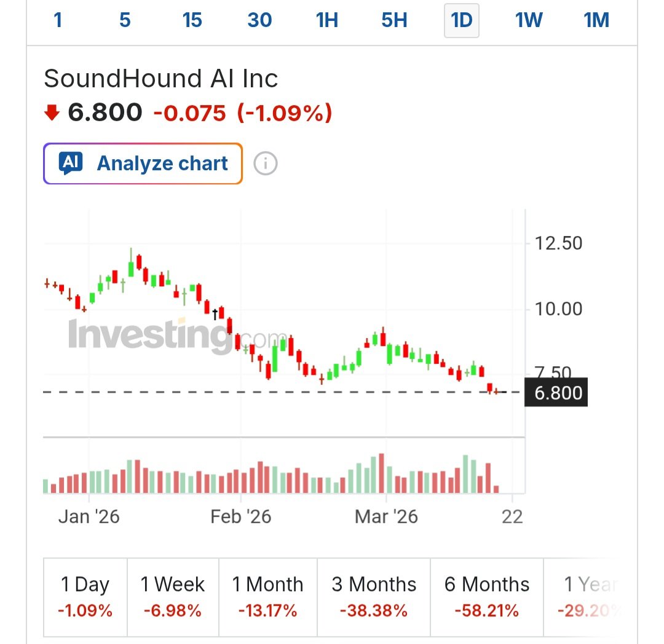The height and width of the screenshot is (644, 664).
Task: Select the 6 Months performance showing -58.21%
Action: tap(486, 596)
